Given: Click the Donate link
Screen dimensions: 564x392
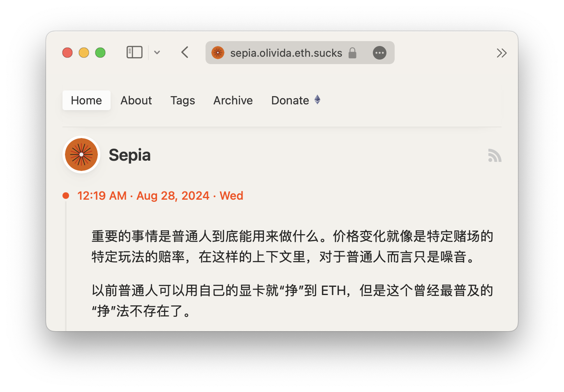Looking at the screenshot, I should coord(290,100).
